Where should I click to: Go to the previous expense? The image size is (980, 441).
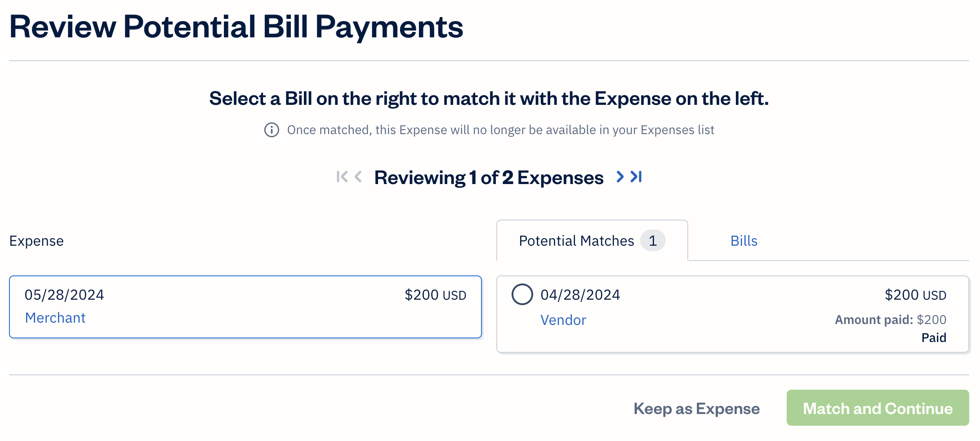pos(358,177)
